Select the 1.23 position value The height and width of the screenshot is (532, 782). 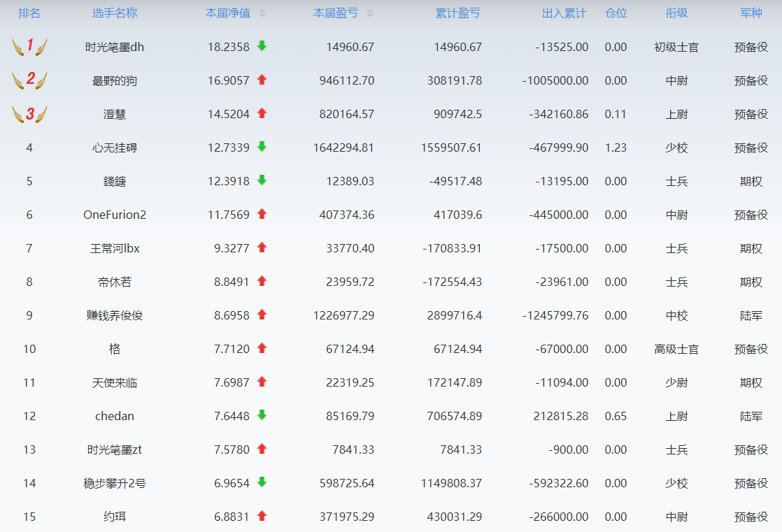coord(616,148)
